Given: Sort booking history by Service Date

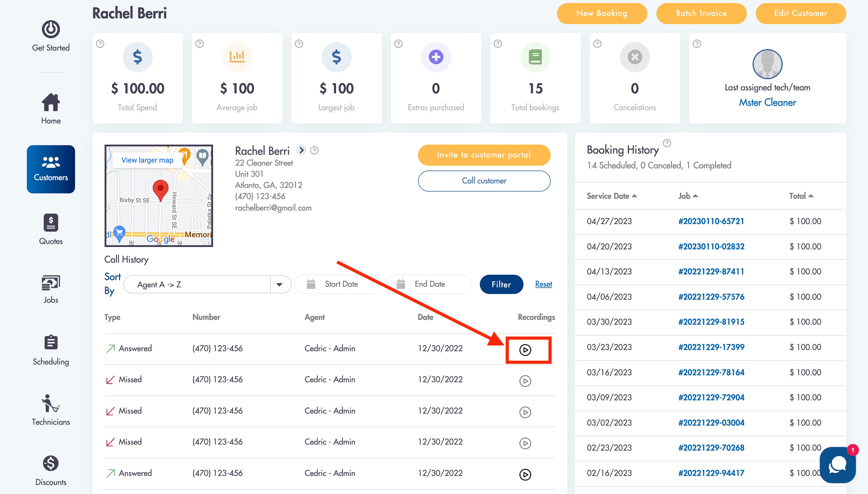Looking at the screenshot, I should point(612,196).
